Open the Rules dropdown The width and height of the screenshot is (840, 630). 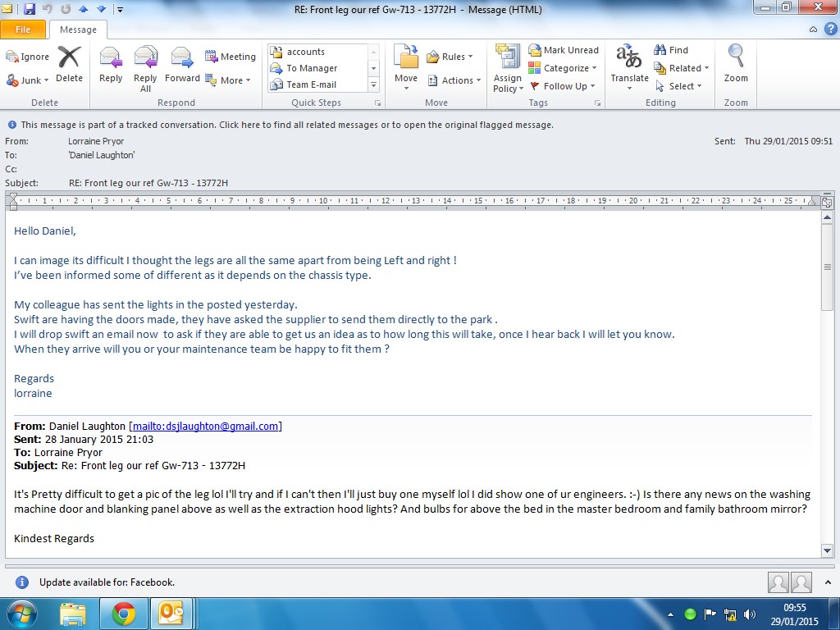tap(450, 57)
